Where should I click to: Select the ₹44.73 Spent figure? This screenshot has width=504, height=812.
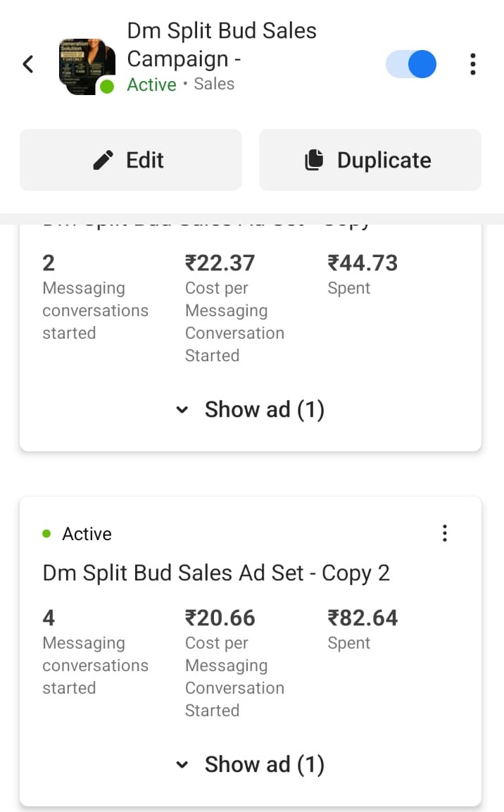[x=363, y=263]
